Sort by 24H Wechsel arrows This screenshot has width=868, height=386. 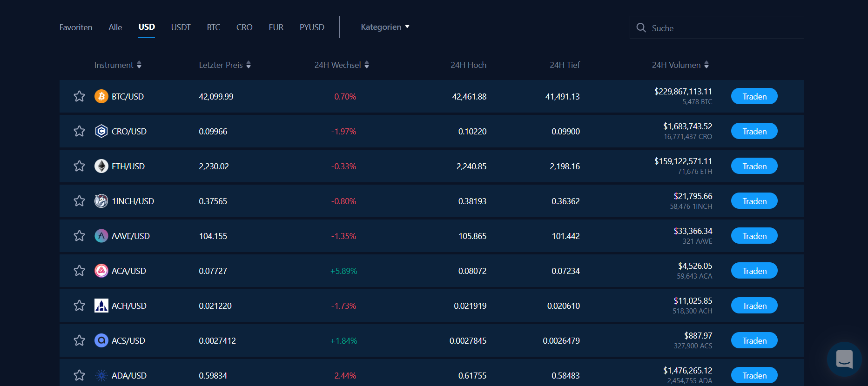click(x=367, y=65)
